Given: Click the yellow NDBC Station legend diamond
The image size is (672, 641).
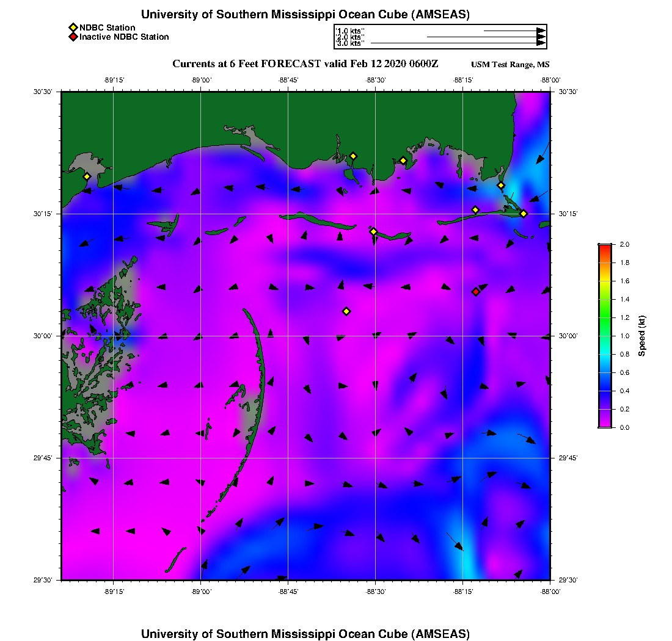Looking at the screenshot, I should (73, 27).
